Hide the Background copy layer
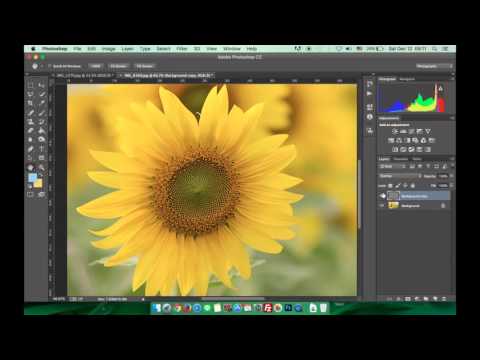The height and width of the screenshot is (360, 480). click(x=382, y=196)
